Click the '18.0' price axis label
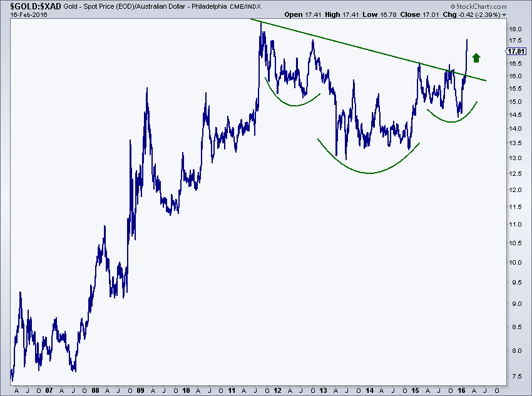The image size is (532, 396). click(x=515, y=29)
